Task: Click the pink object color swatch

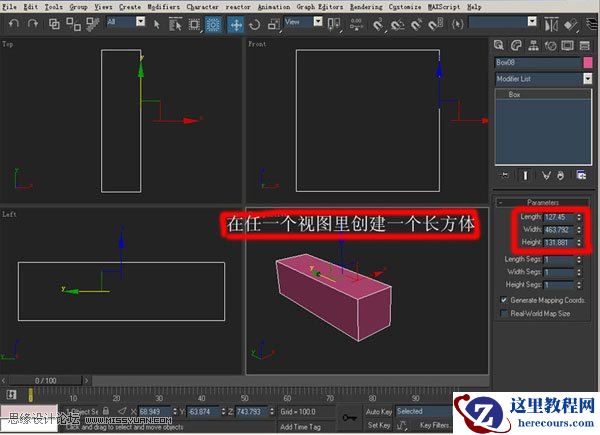Action: coord(588,62)
